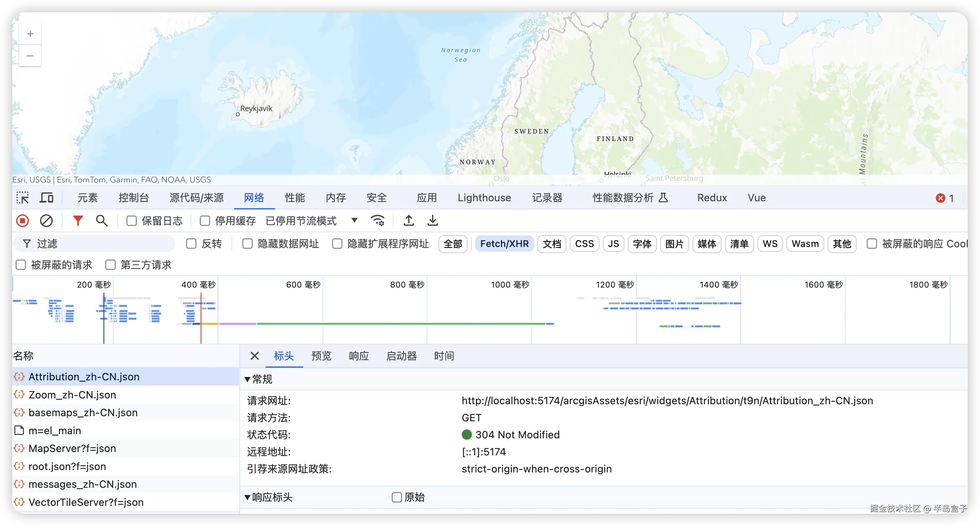Screen dimensions: 980x526
Task: Clear the network log
Action: coord(46,221)
